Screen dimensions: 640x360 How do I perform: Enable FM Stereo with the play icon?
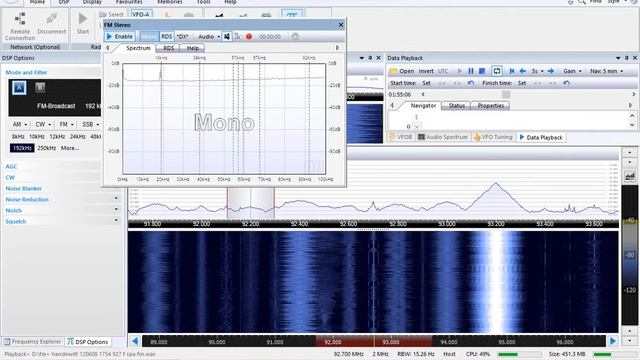point(119,37)
